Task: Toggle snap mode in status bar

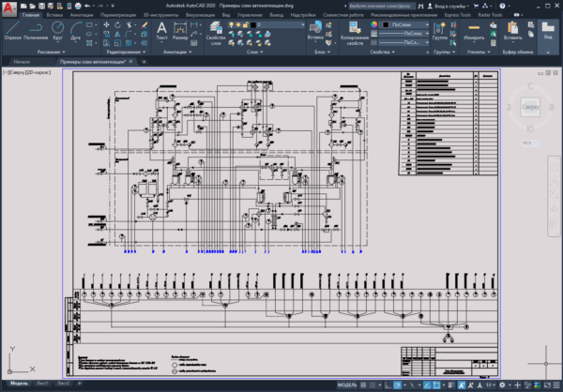Action: tap(373, 385)
